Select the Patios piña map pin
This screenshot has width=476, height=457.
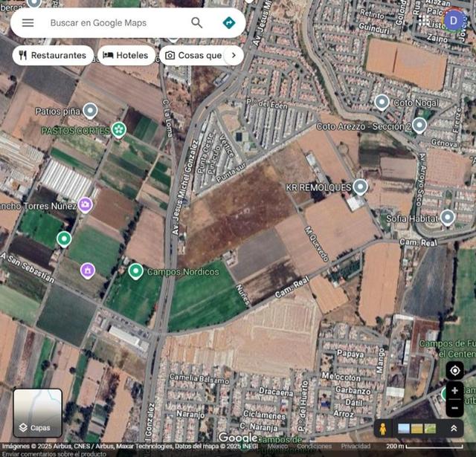tap(90, 111)
